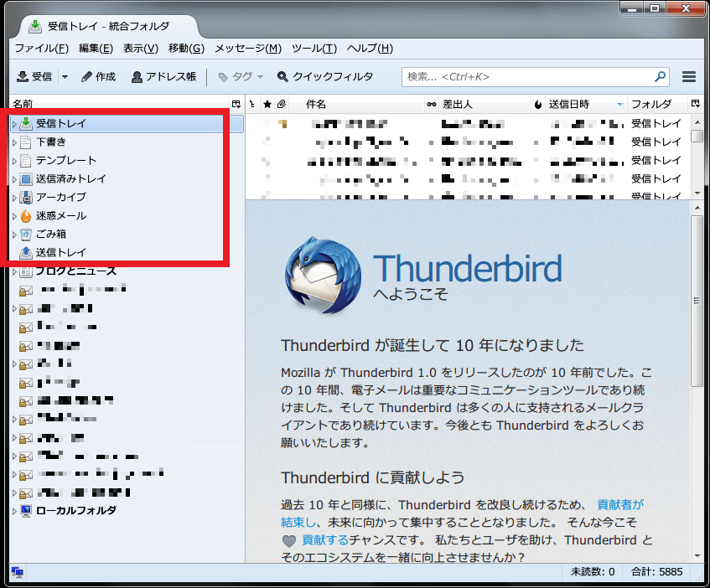
Task: Open dropdown arrow next to 受信 button
Action: click(65, 77)
